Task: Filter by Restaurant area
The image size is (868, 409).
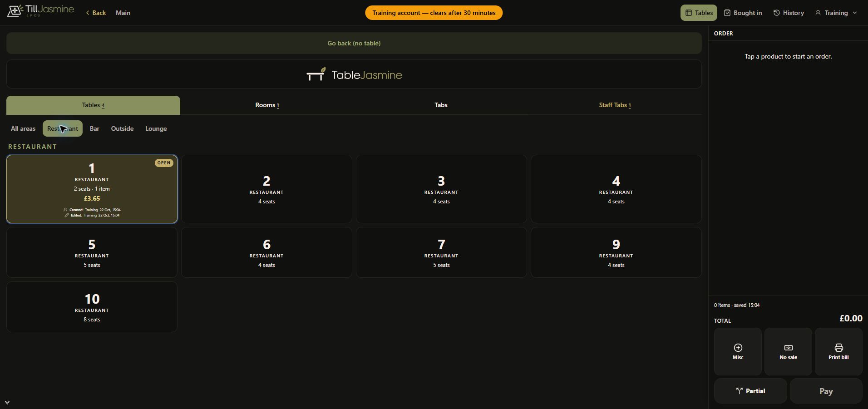Action: [x=63, y=128]
